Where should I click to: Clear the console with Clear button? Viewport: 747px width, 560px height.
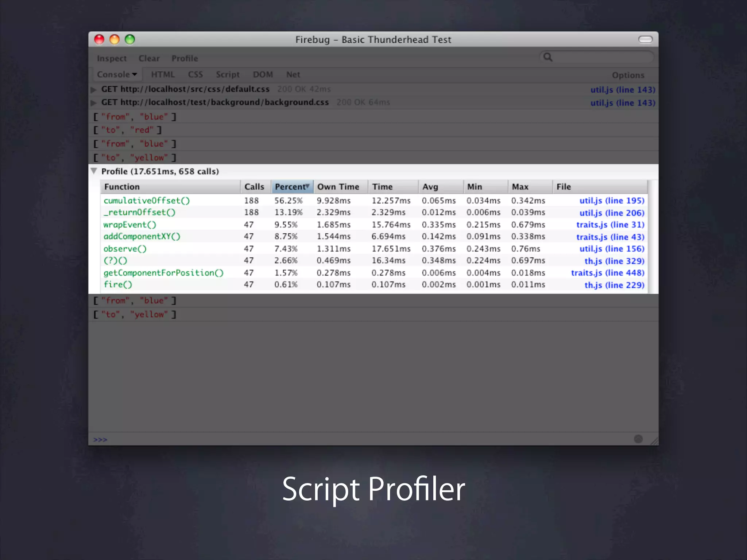coord(149,58)
